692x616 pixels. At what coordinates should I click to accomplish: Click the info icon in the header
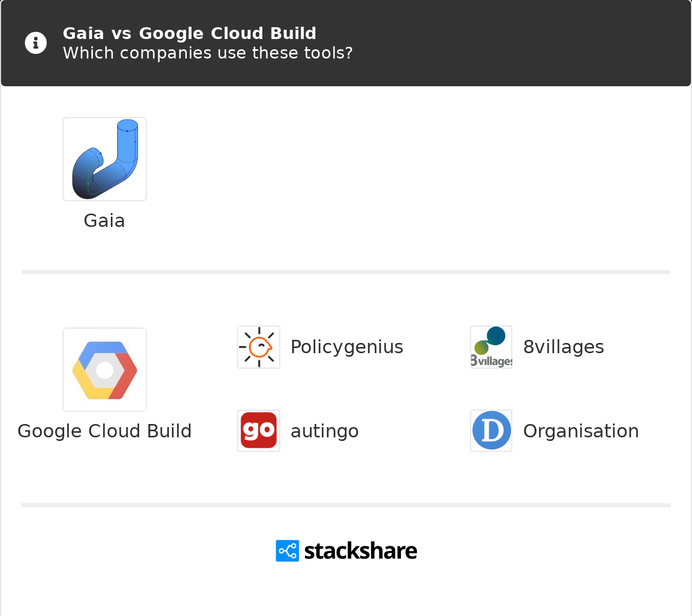[36, 43]
